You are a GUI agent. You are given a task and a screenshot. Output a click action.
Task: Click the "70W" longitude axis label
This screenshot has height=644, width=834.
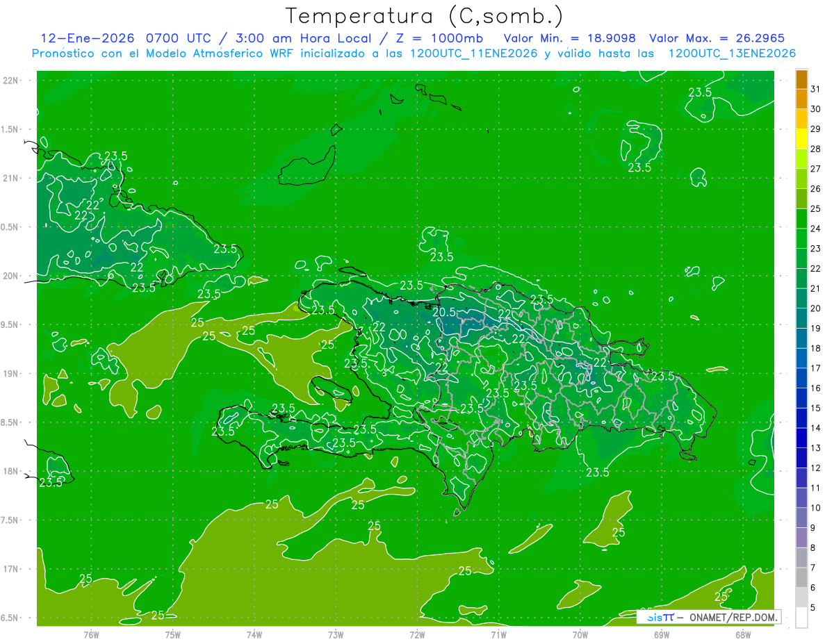(580, 634)
